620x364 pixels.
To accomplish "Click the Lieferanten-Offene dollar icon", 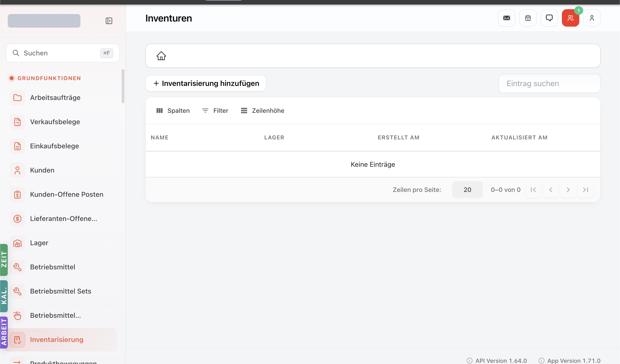I will pos(17,219).
